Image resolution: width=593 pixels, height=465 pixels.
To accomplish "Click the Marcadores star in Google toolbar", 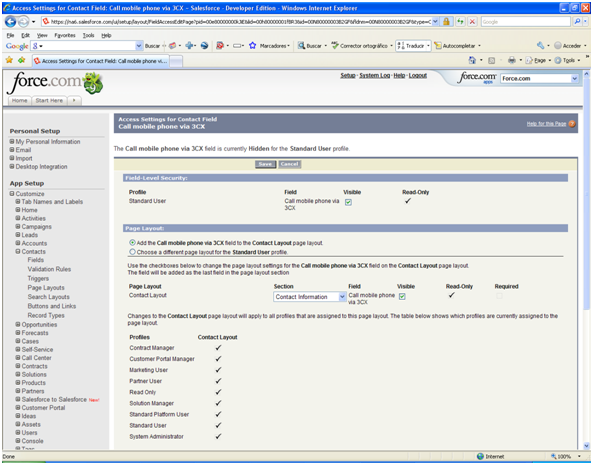I will (x=252, y=46).
